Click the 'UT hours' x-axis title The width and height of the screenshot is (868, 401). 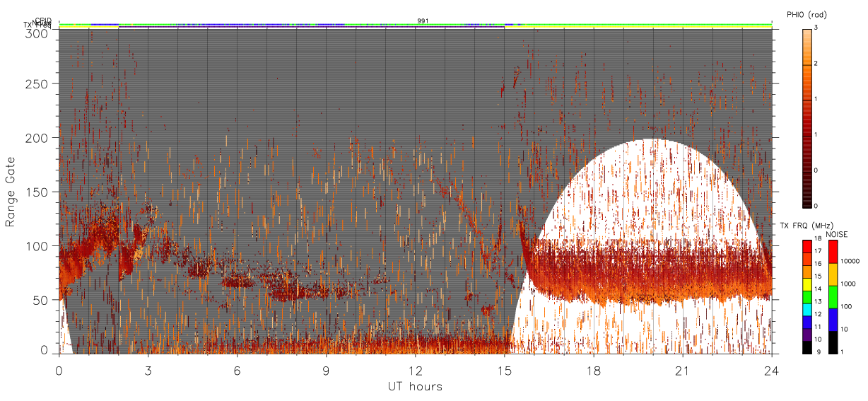[415, 386]
